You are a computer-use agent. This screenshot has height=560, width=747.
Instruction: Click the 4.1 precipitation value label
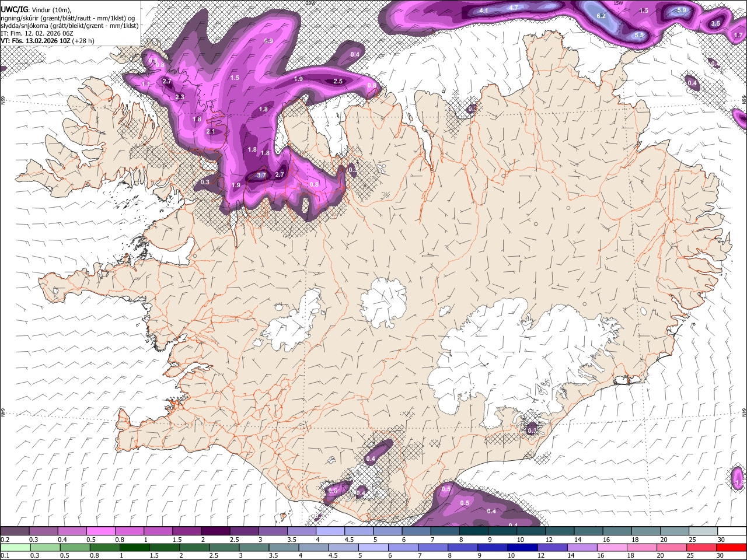(x=484, y=10)
